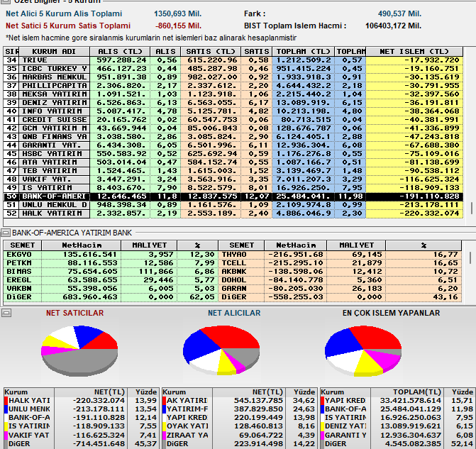Select the TEB YATIRIM row
The height and width of the screenshot is (449, 476).
pos(233,171)
